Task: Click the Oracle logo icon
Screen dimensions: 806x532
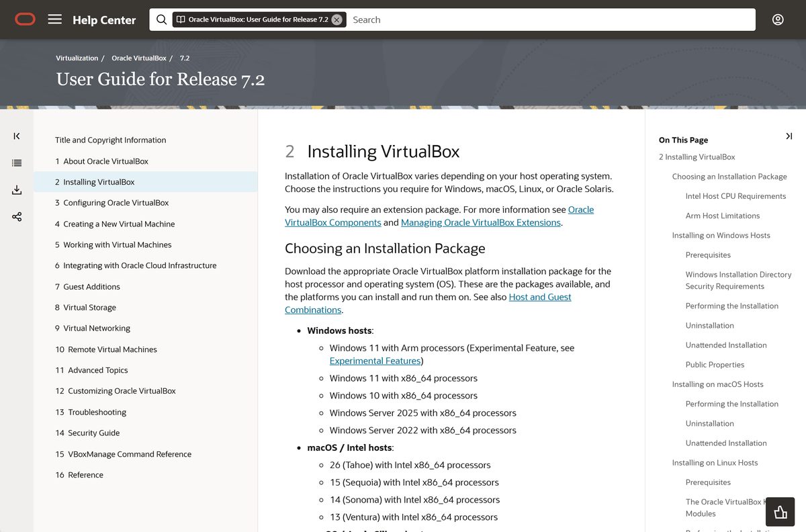Action: 25,19
